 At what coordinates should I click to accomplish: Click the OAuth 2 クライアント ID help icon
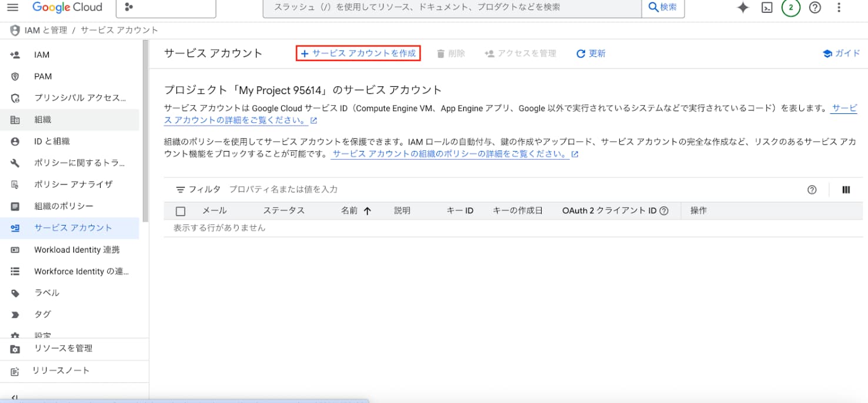(x=664, y=211)
